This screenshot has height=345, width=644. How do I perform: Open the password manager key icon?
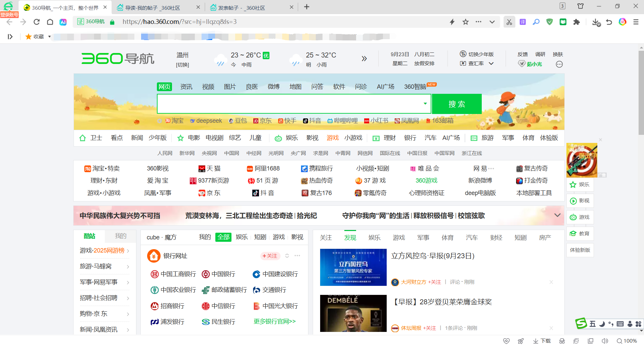tap(536, 22)
